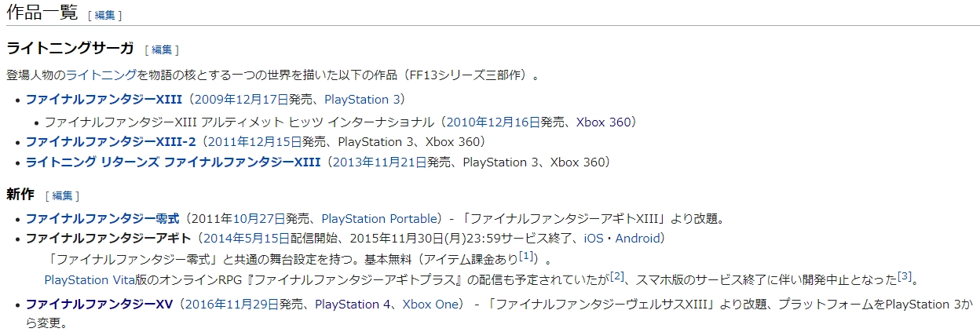Open ファイナルファンタジーXIII-2 article link
980x332 pixels.
point(111,142)
